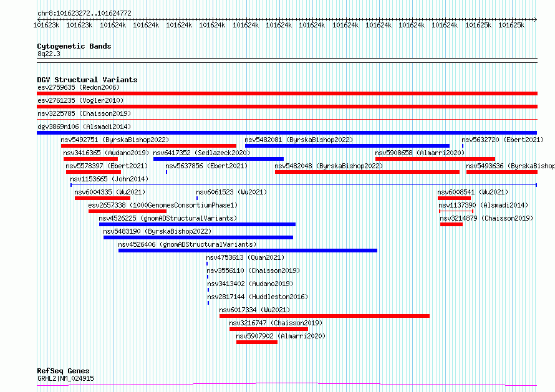Click the RefSeq Genes track title
Image resolution: width=555 pixels, height=392 pixels.
point(63,371)
